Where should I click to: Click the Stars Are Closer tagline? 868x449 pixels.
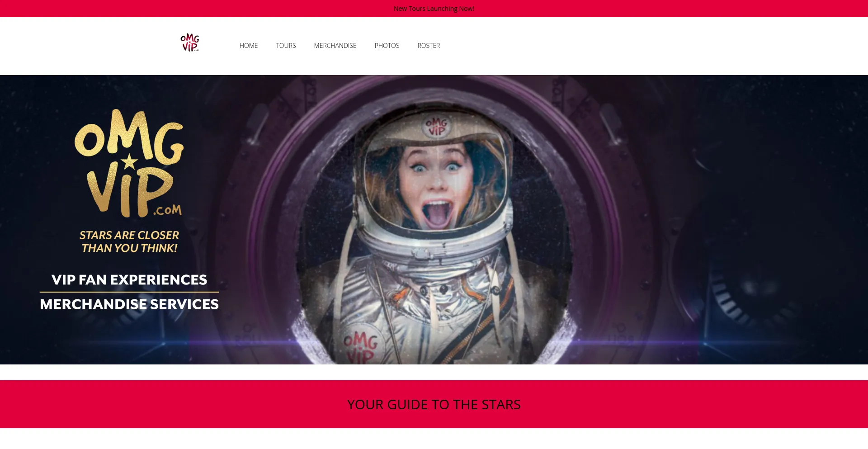coord(129,242)
